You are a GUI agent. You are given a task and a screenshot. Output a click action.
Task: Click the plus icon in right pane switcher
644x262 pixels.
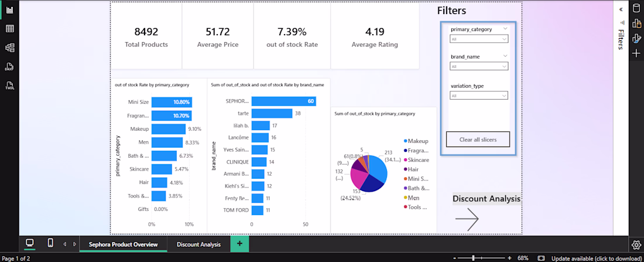pyautogui.click(x=636, y=53)
